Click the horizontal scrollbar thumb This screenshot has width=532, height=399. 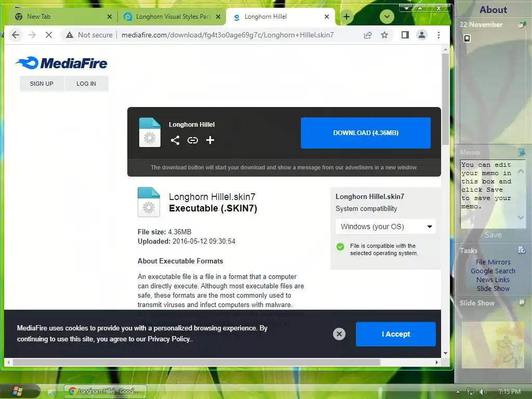coord(196,362)
